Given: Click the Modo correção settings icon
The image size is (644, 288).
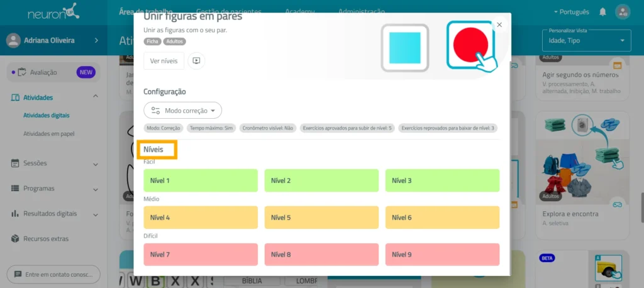Looking at the screenshot, I should 156,111.
